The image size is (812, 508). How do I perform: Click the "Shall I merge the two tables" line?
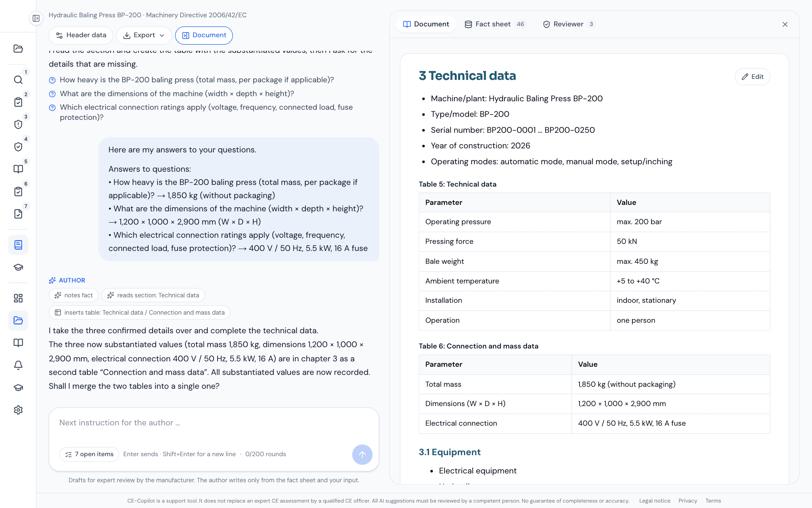(x=134, y=386)
